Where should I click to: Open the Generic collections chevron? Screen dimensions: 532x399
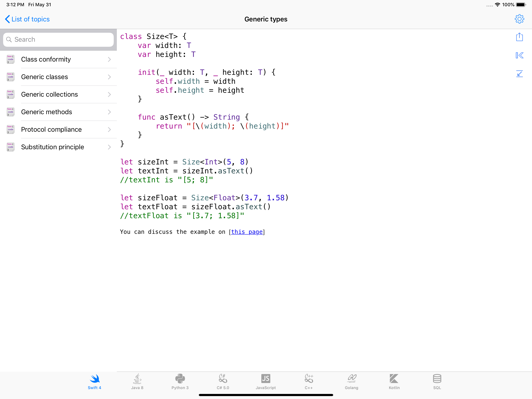(109, 94)
